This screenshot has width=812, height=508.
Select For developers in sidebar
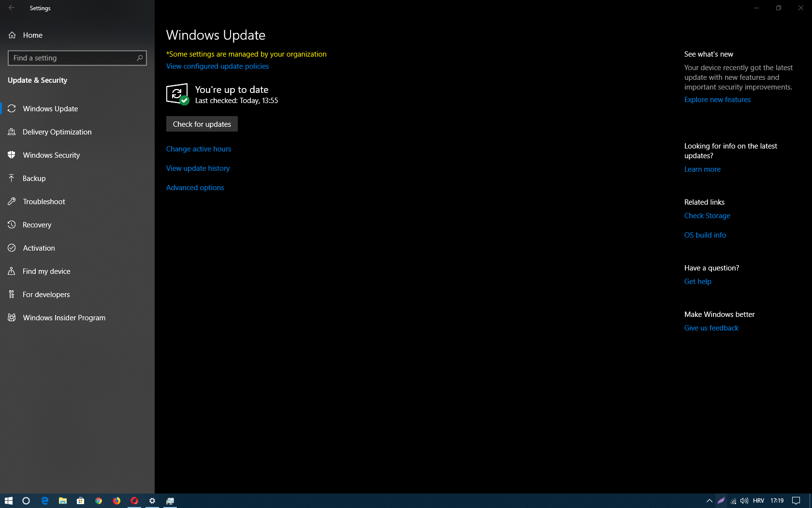[77, 295]
